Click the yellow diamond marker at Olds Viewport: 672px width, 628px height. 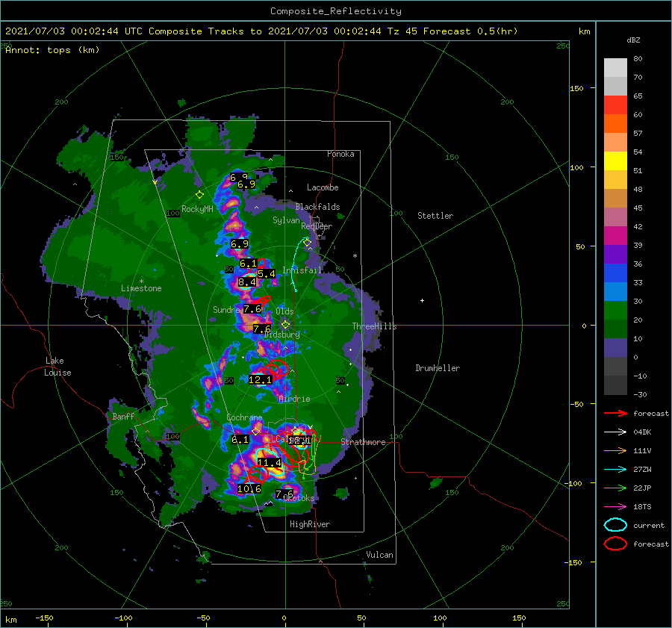click(x=285, y=325)
